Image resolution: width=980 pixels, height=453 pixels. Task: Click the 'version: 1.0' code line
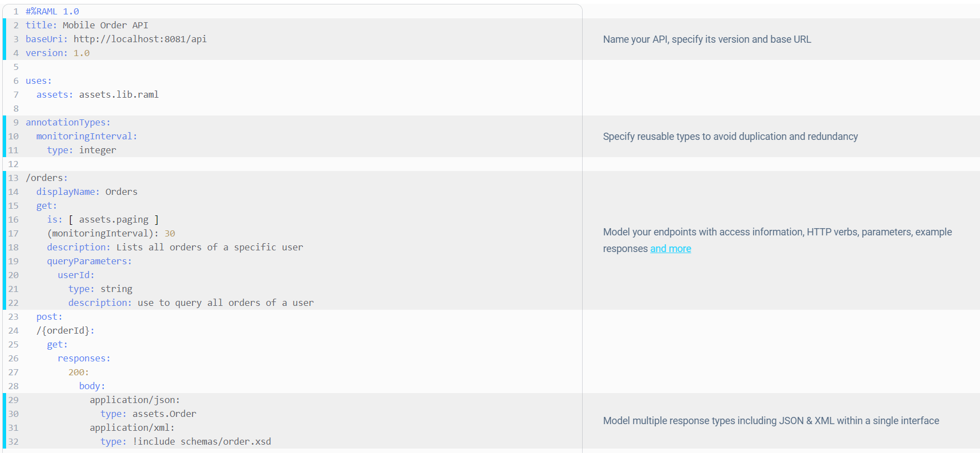tap(57, 53)
